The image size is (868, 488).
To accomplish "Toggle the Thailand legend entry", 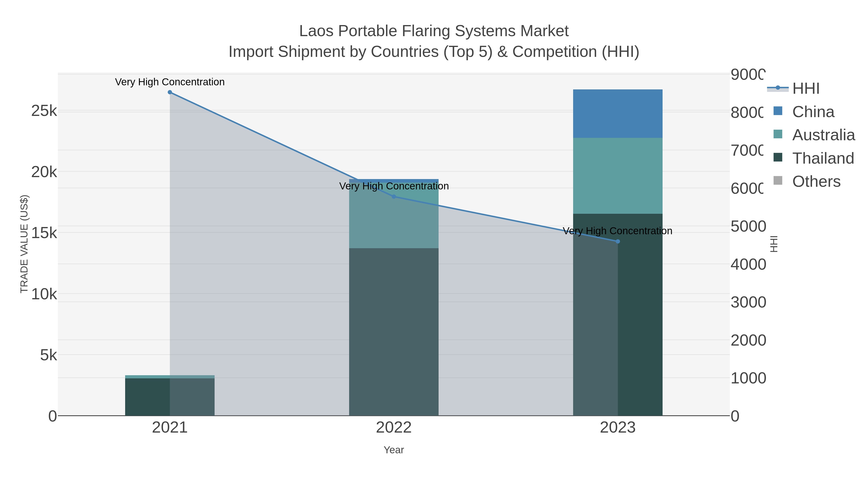I will pyautogui.click(x=814, y=158).
